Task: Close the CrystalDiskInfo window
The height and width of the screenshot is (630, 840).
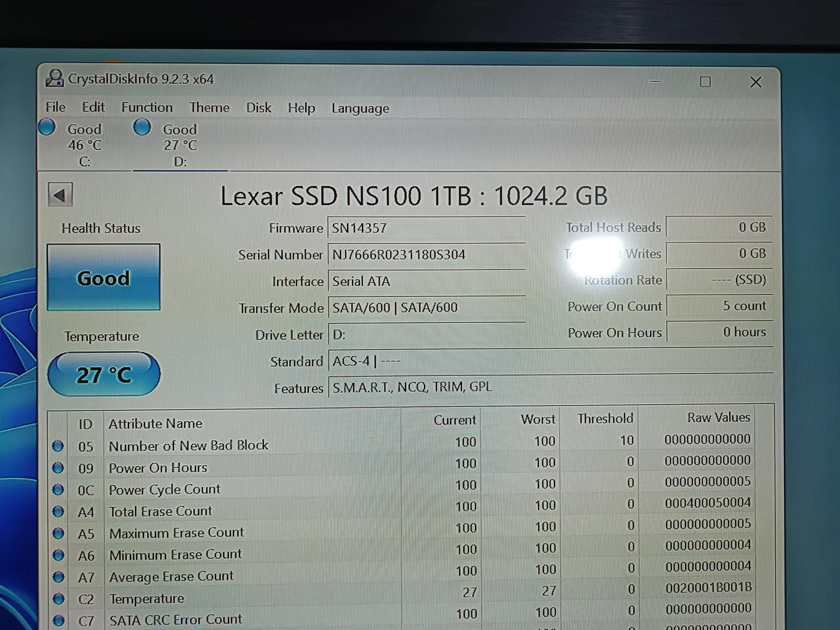Action: point(756,82)
